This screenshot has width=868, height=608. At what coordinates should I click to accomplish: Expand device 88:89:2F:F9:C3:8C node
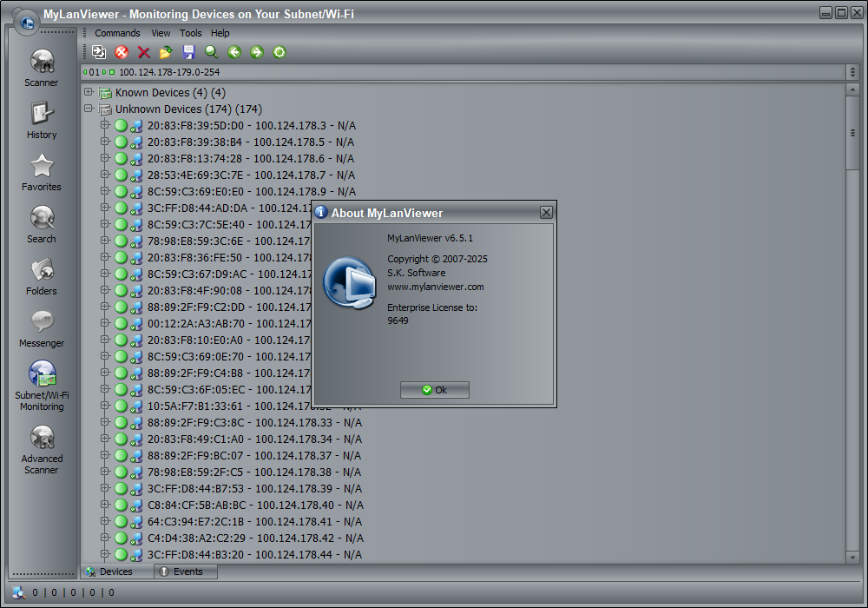(105, 422)
